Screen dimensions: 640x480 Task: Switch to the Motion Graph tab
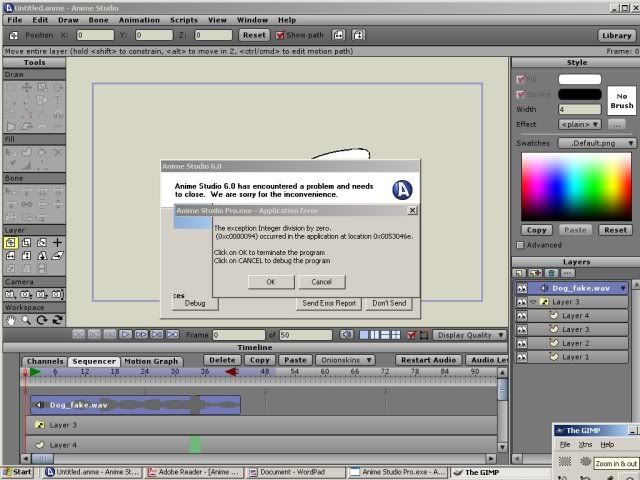click(x=151, y=361)
